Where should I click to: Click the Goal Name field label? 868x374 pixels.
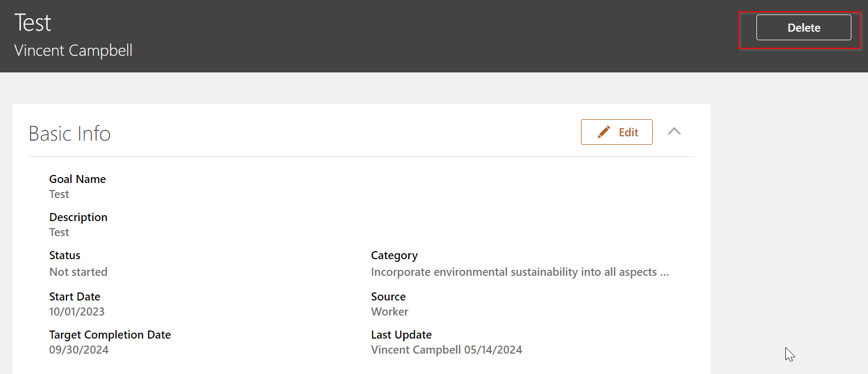77,179
